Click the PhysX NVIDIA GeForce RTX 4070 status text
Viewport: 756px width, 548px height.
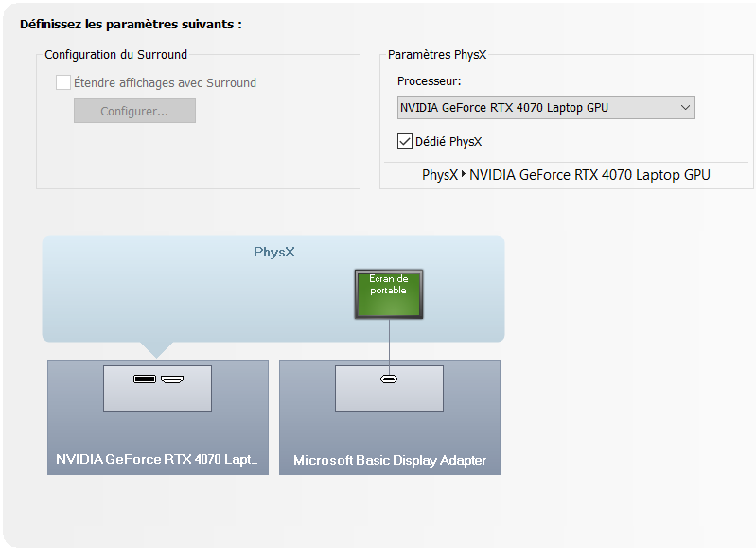[566, 175]
